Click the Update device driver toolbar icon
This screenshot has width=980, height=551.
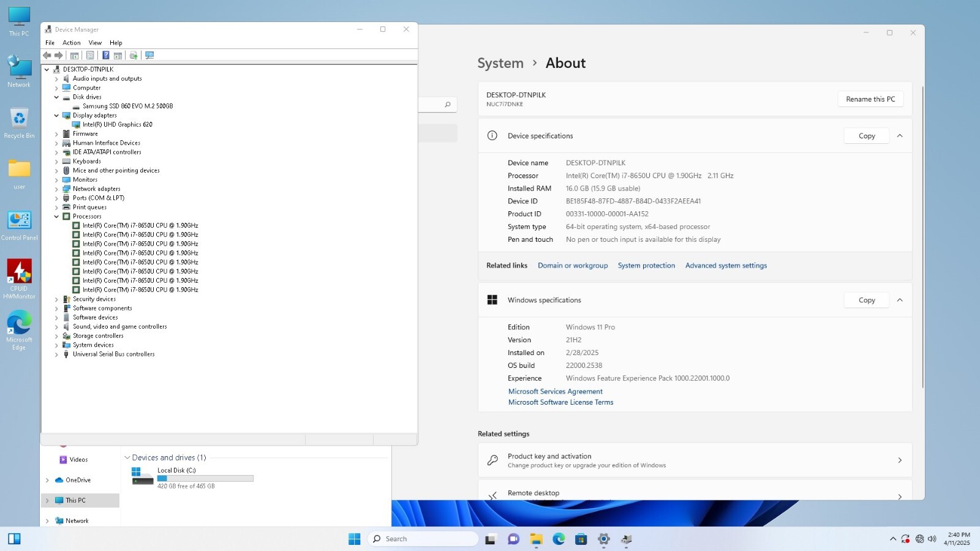[x=134, y=55]
